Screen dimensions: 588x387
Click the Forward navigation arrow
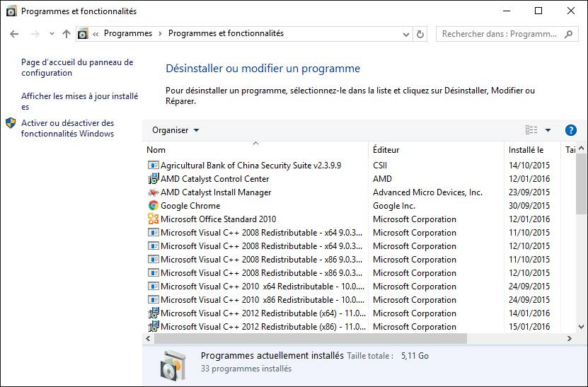pos(35,34)
